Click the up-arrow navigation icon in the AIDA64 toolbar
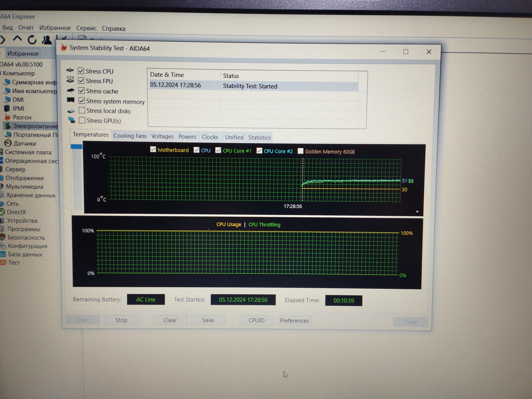 tap(17, 39)
